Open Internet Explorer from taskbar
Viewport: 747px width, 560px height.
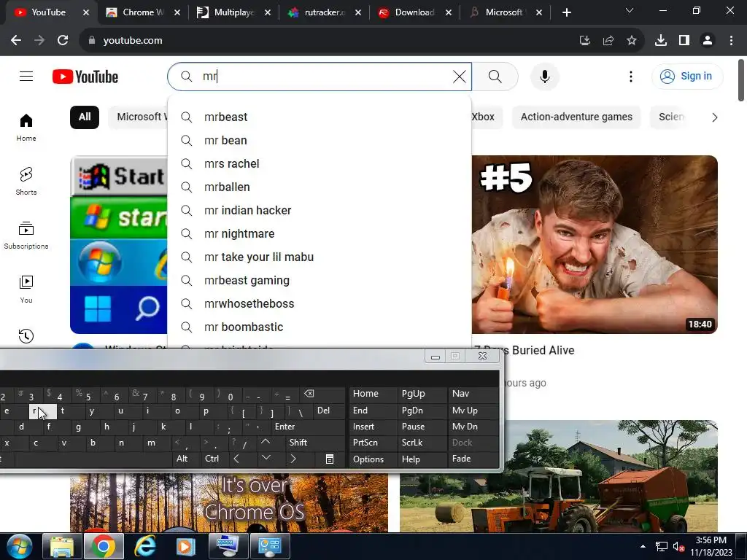pyautogui.click(x=145, y=547)
